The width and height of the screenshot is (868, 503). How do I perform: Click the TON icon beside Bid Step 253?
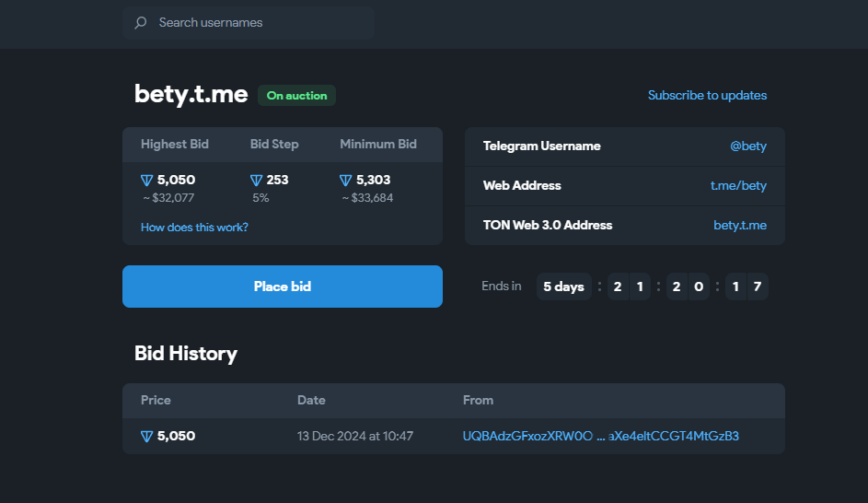tap(256, 180)
